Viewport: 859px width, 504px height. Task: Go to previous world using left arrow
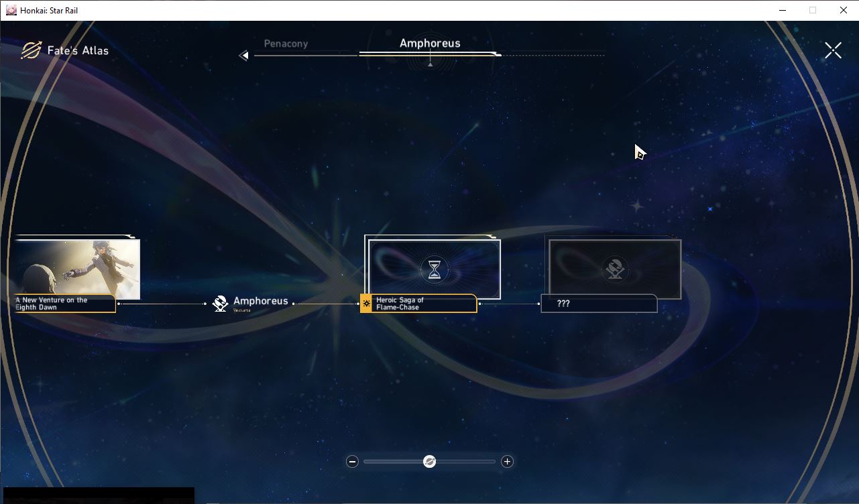click(244, 56)
